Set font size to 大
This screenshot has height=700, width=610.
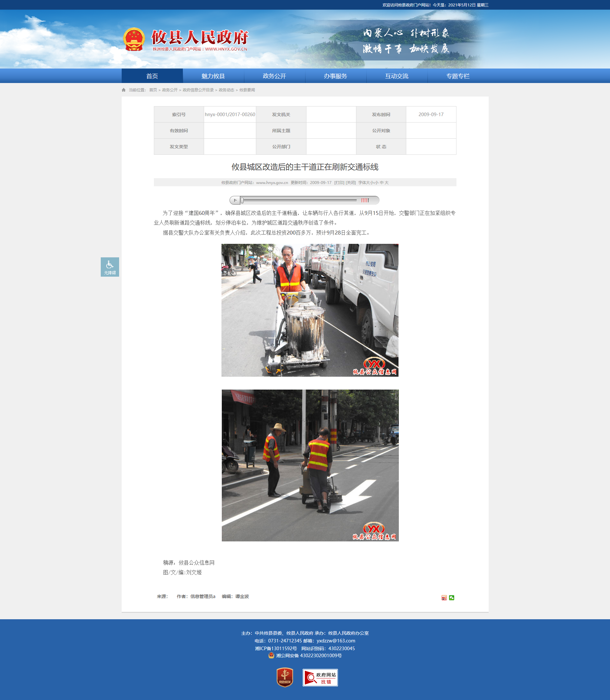(x=386, y=183)
